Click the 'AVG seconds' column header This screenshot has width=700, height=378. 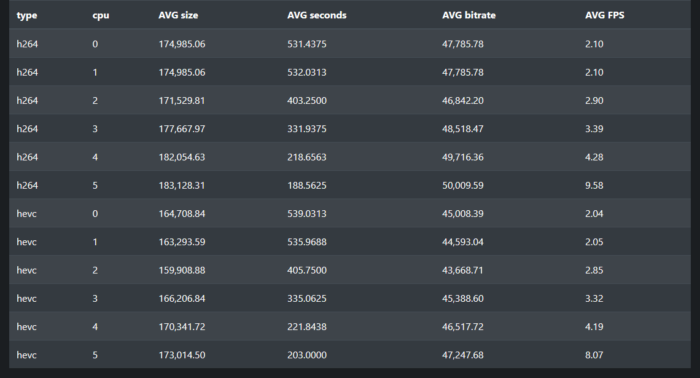point(317,15)
